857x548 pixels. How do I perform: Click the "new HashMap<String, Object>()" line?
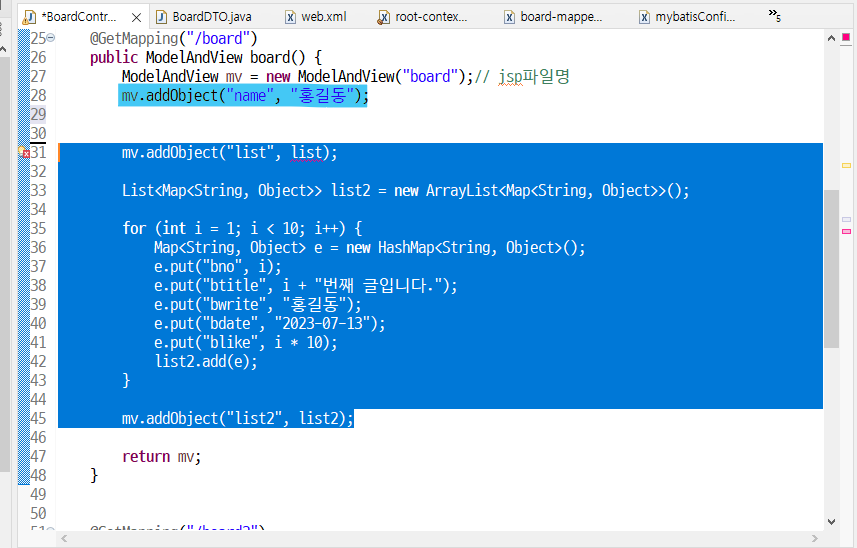click(369, 248)
